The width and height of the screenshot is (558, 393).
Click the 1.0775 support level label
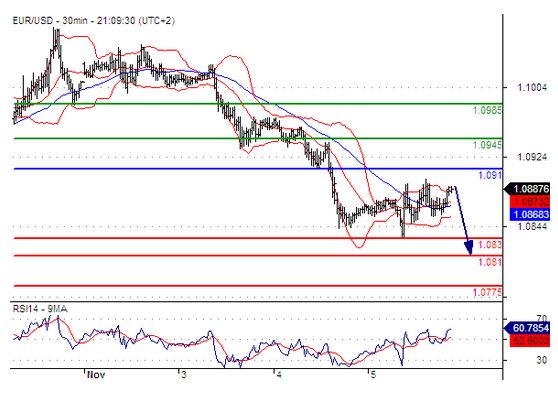[x=487, y=293]
